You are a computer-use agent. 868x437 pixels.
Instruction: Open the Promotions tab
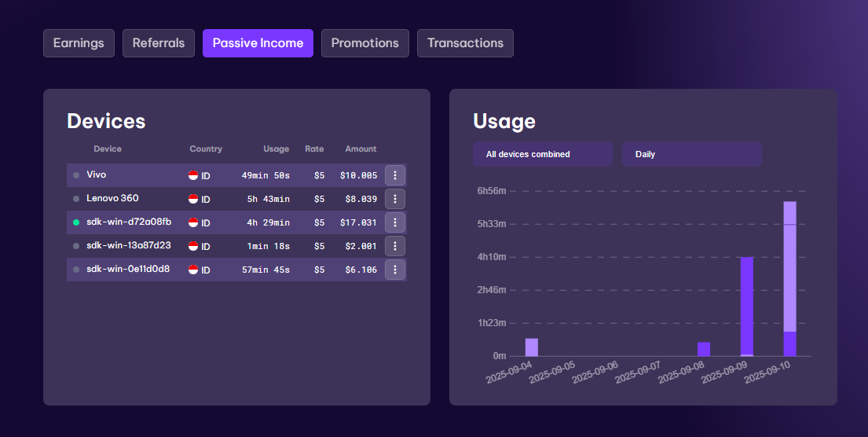point(364,43)
